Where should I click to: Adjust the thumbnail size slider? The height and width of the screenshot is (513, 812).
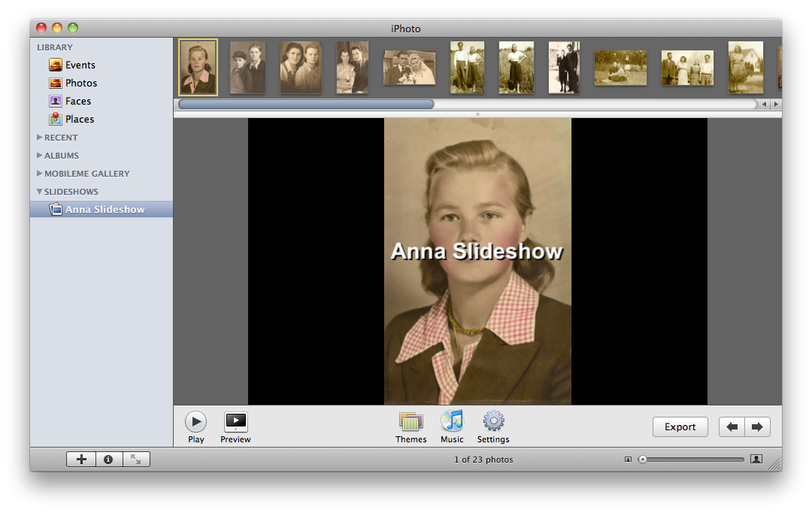(x=643, y=460)
